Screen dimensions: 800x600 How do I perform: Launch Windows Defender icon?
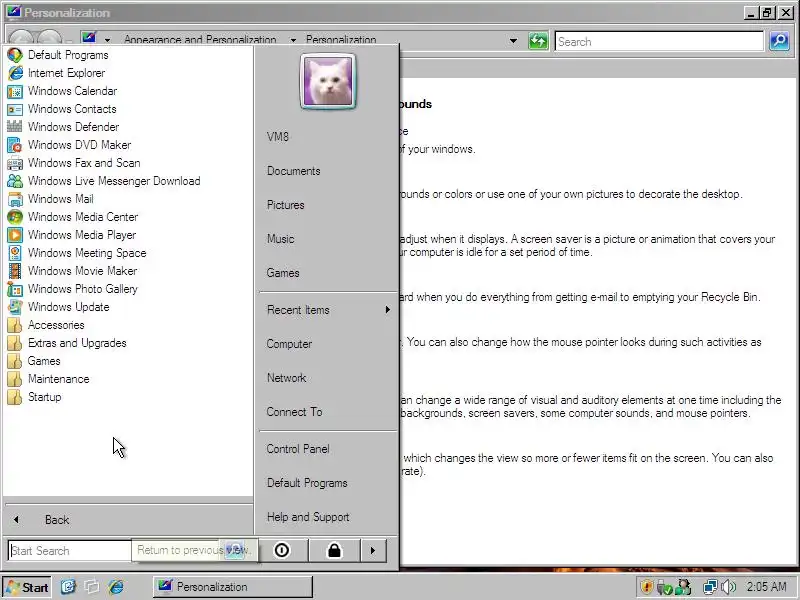point(15,127)
